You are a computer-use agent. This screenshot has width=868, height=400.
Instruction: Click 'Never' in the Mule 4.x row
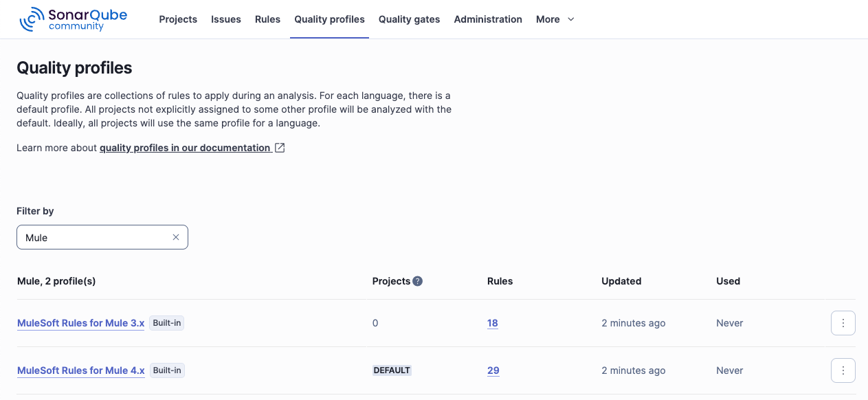click(730, 370)
